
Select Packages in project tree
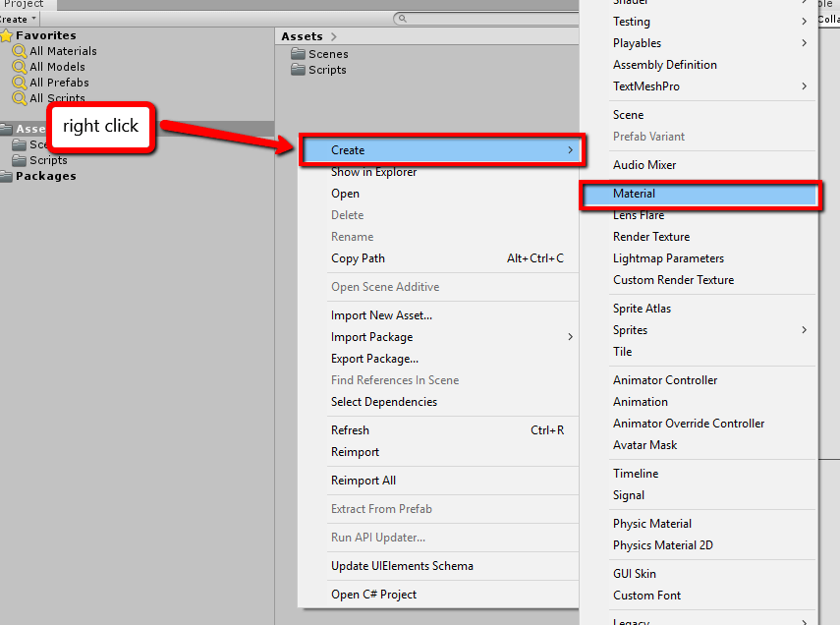tap(45, 176)
